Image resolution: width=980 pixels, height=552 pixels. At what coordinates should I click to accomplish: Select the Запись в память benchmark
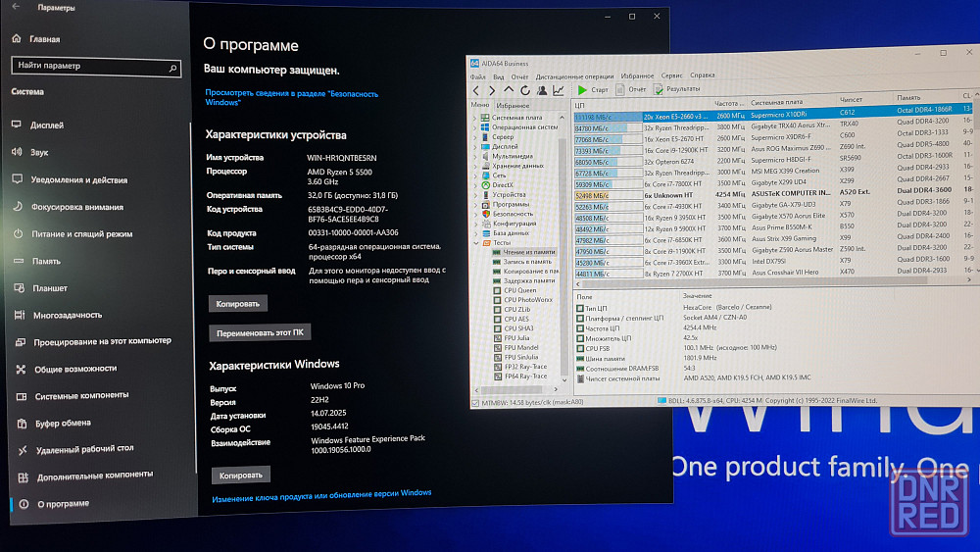pyautogui.click(x=522, y=262)
